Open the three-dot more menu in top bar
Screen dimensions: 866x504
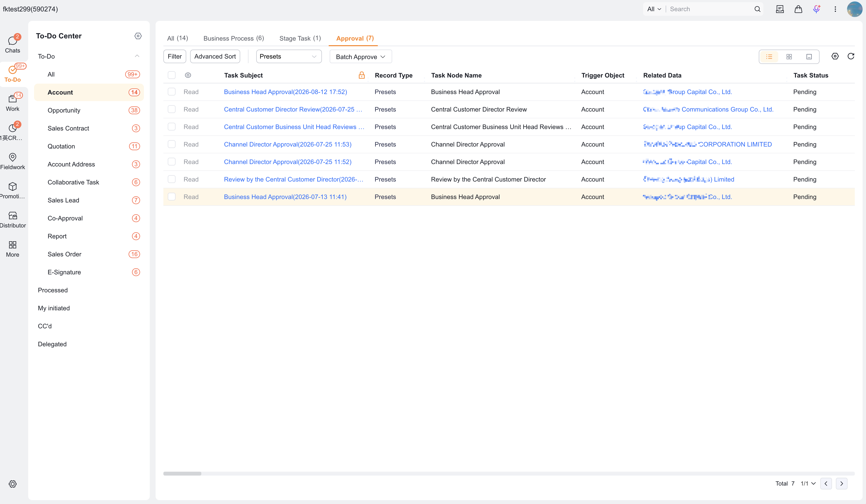(835, 9)
